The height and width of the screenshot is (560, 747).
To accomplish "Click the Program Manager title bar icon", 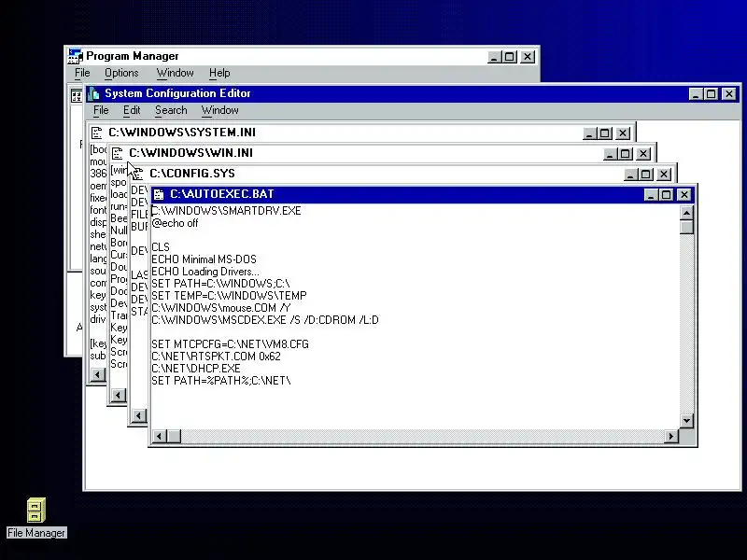I will 75,56.
